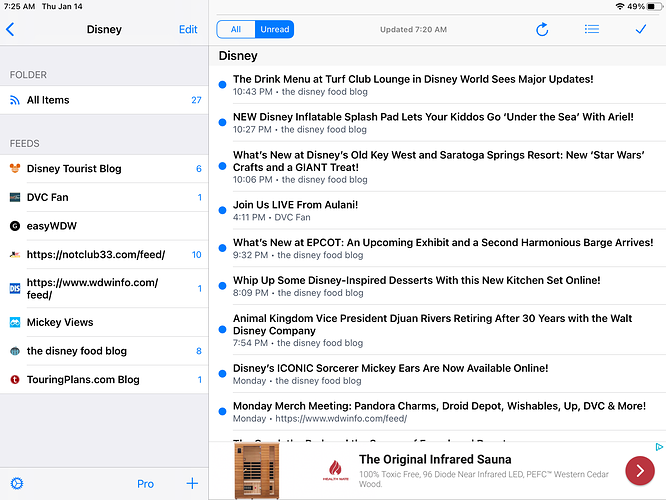
Task: Click the unread count 27 for All Items
Action: point(196,100)
